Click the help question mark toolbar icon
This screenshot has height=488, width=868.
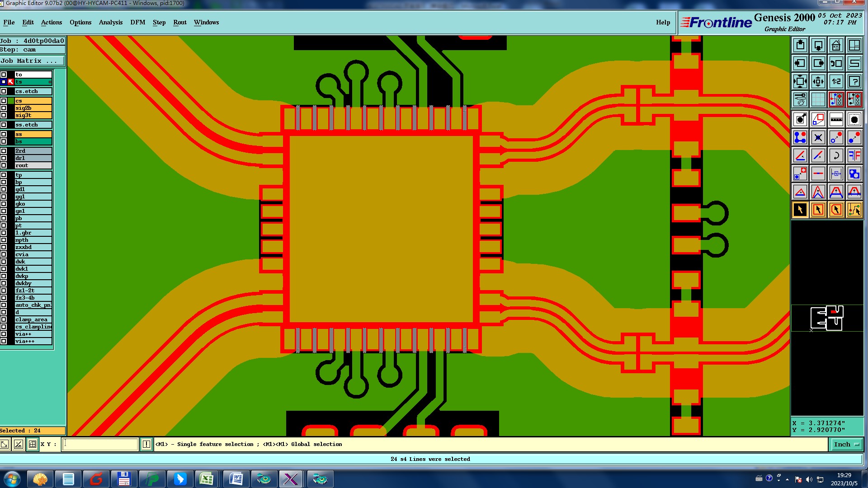point(854,81)
